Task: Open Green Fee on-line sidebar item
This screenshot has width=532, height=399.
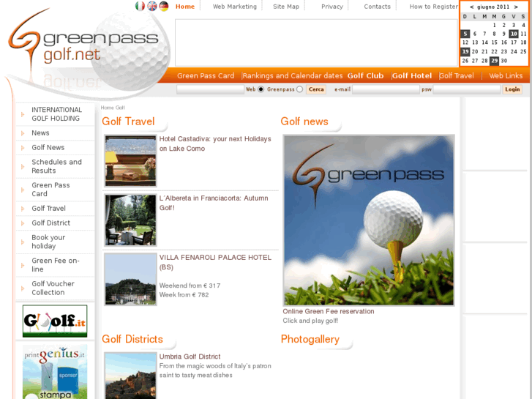Action: [56, 265]
